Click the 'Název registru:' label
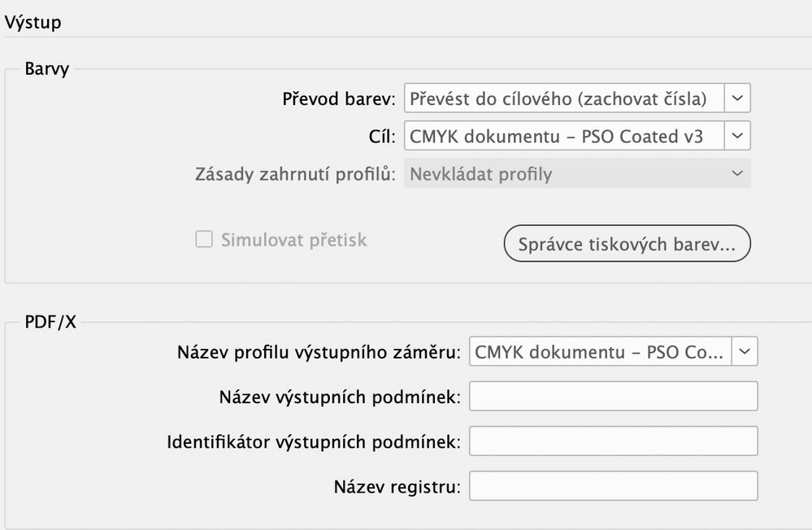 [397, 487]
